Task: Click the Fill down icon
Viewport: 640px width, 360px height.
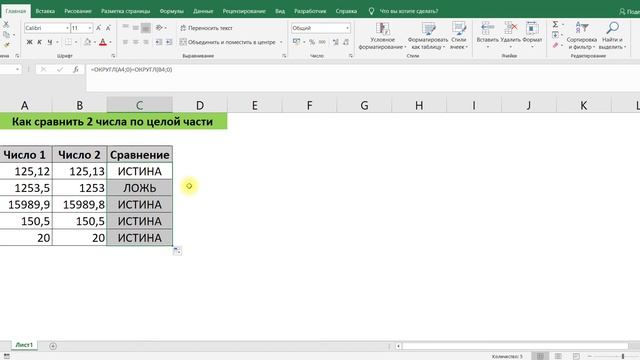Action: (x=556, y=35)
